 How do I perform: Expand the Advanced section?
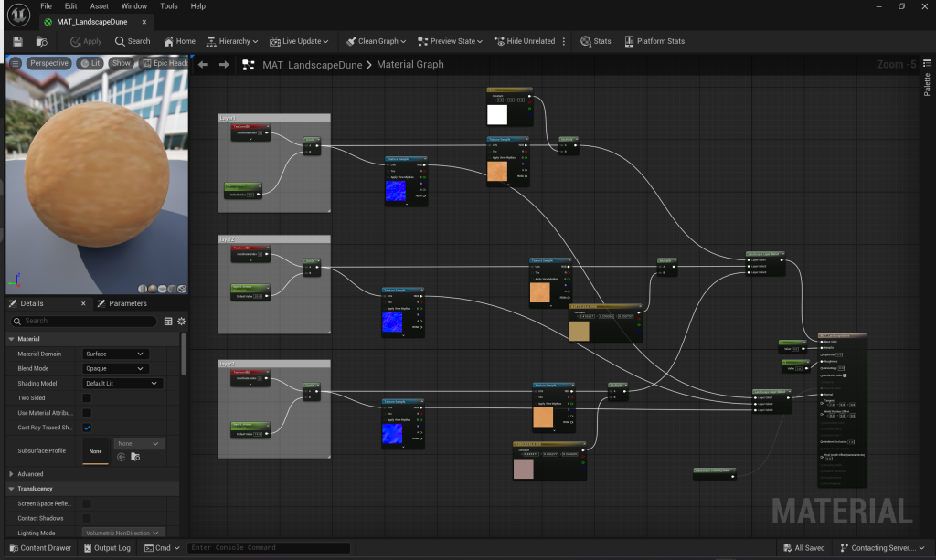coord(12,474)
